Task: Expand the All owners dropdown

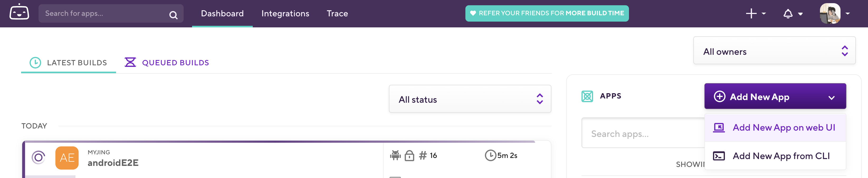Action: (774, 51)
